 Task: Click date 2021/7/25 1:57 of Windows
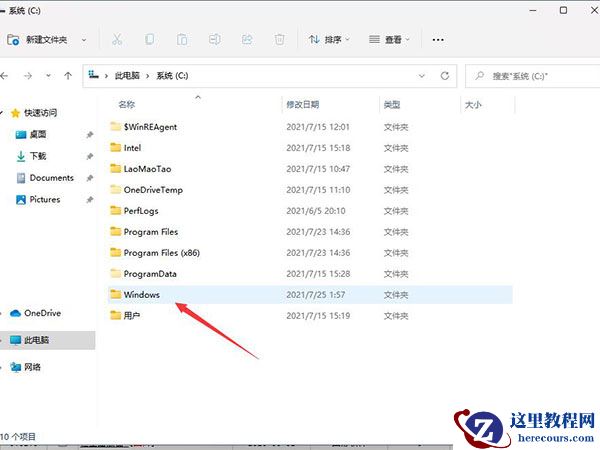pyautogui.click(x=316, y=294)
